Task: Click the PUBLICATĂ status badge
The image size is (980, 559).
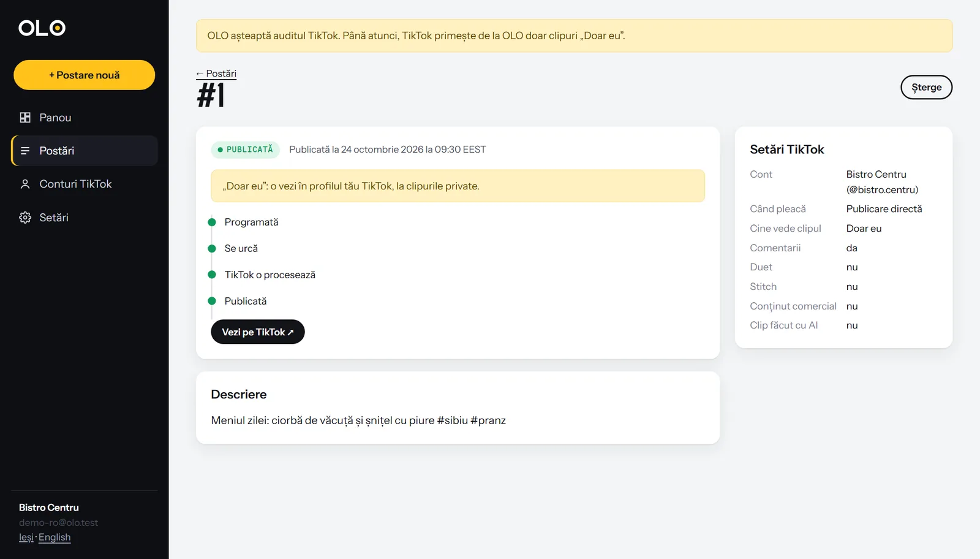Action: point(246,150)
